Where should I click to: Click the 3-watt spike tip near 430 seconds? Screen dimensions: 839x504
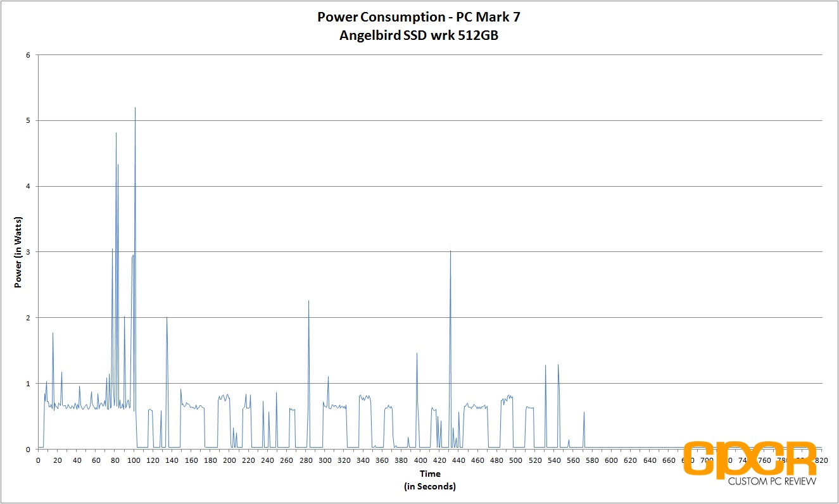pyautogui.click(x=450, y=251)
